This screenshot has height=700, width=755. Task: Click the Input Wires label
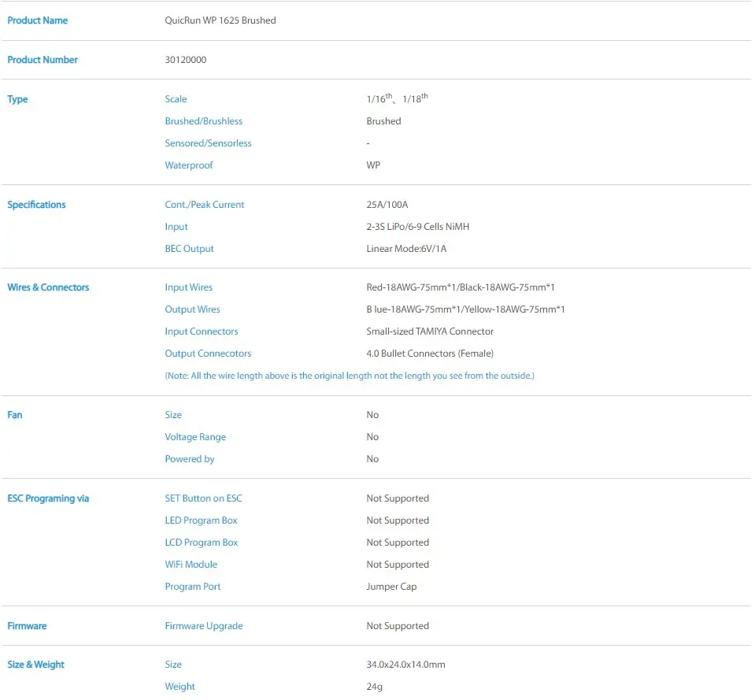coord(189,287)
